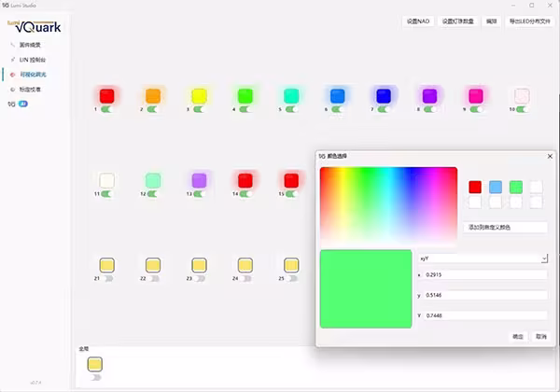This screenshot has width=560, height=392.
Task: Select the white LED tile number 11
Action: point(106,181)
